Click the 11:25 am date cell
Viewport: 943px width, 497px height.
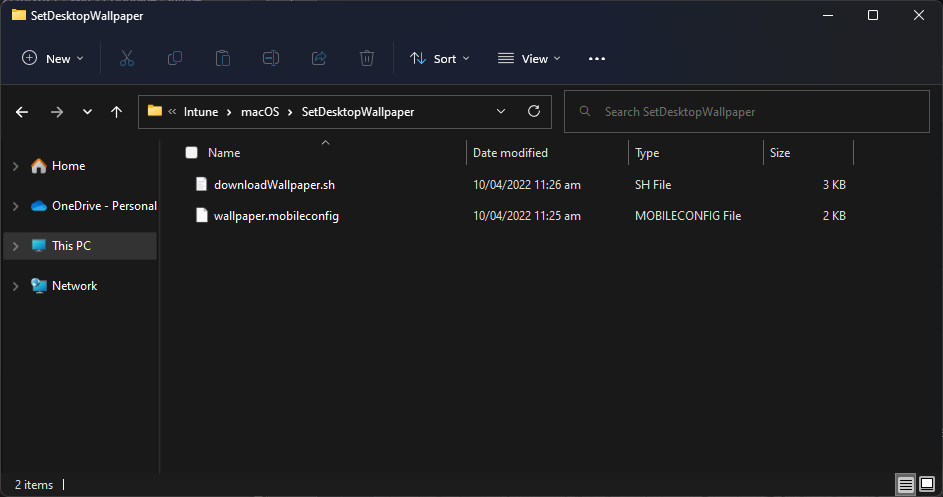pos(527,216)
